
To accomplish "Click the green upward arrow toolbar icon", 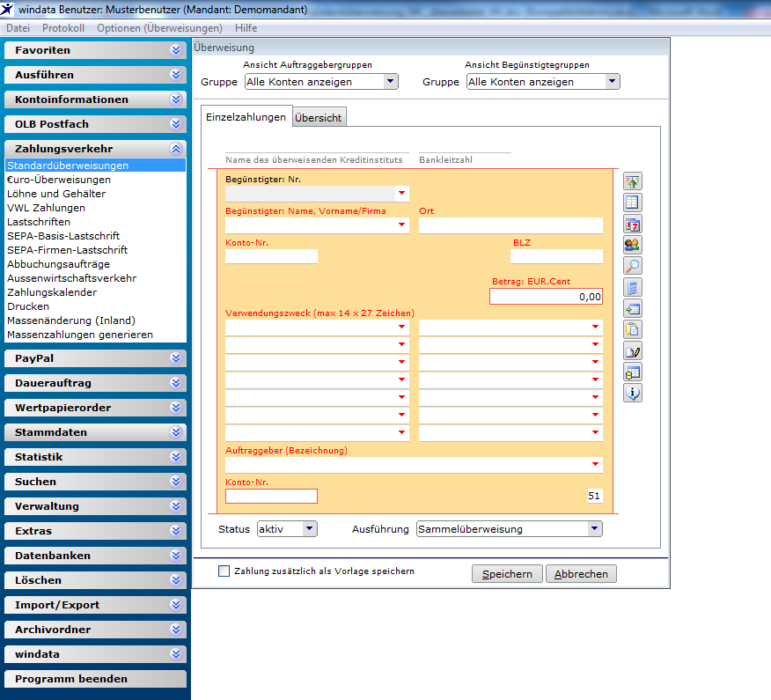I will (x=632, y=181).
